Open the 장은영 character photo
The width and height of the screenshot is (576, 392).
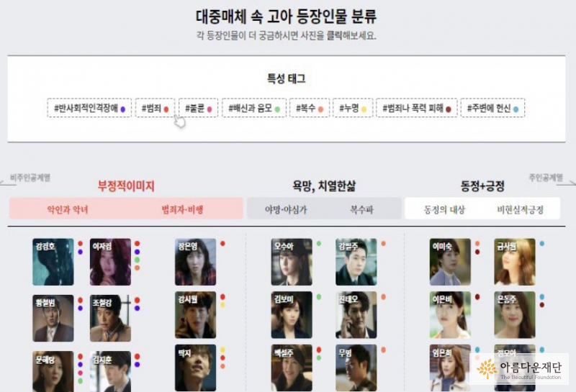pos(195,262)
